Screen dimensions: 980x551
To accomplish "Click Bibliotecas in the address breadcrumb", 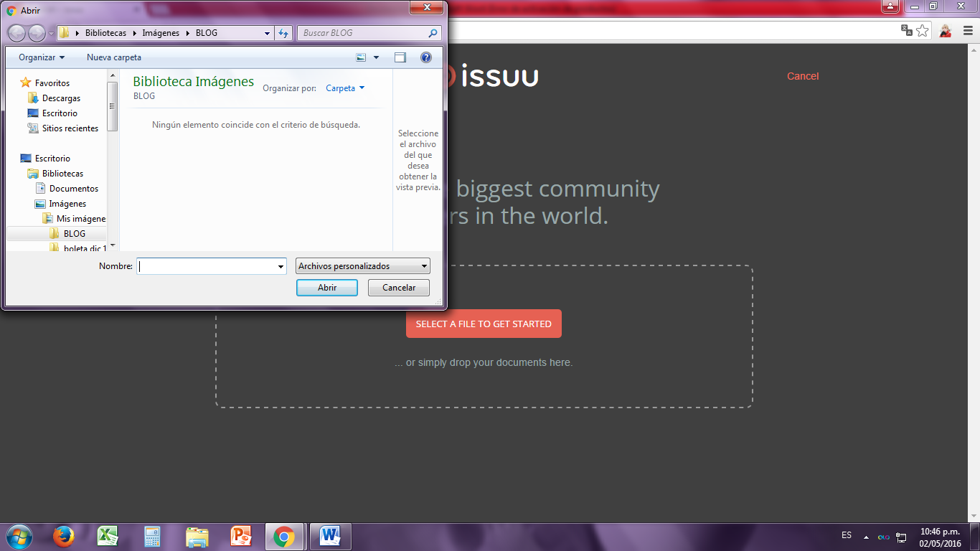I will click(x=105, y=33).
